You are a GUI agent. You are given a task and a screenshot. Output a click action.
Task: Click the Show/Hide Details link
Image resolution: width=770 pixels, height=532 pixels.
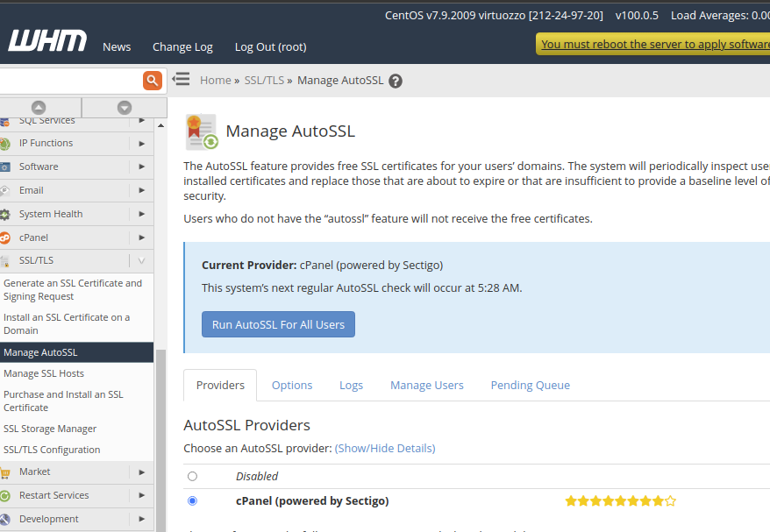pos(385,448)
